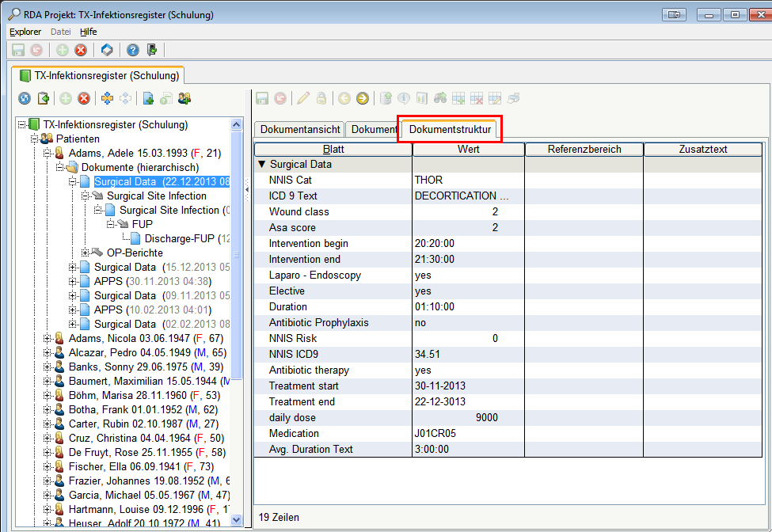Click the patient tree scrollbar down arrow
Image resolution: width=772 pixels, height=532 pixels.
(x=236, y=519)
